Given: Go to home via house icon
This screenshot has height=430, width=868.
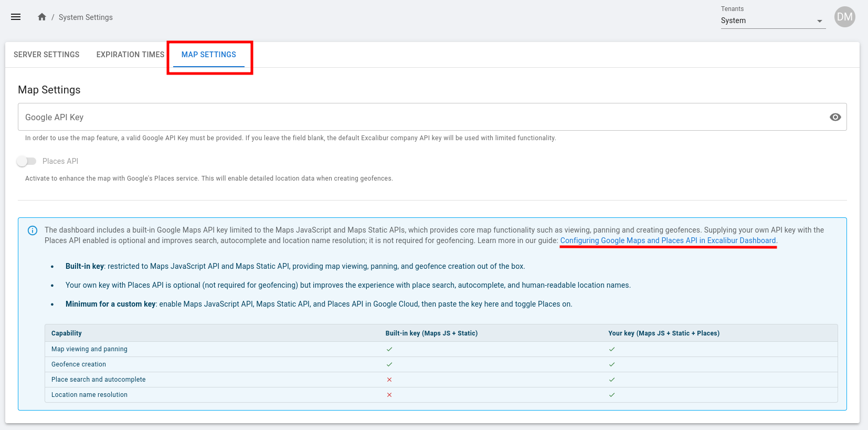Looking at the screenshot, I should tap(42, 17).
